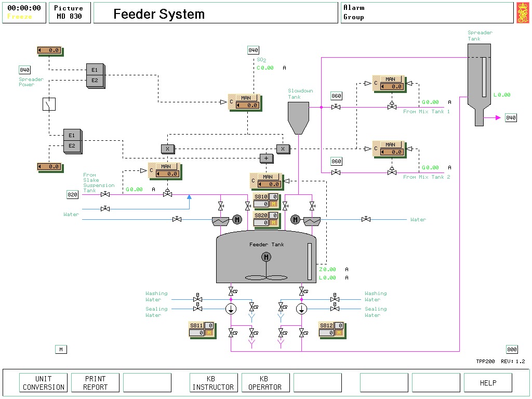This screenshot has height=399, width=532.
Task: Click the feeder tank agitator motor M
Action: (267, 257)
